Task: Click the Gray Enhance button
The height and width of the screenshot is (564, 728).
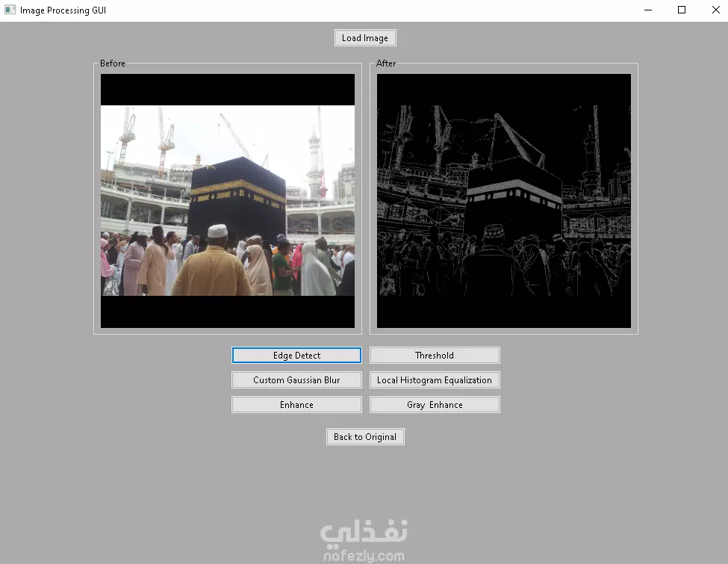Action: pos(435,405)
